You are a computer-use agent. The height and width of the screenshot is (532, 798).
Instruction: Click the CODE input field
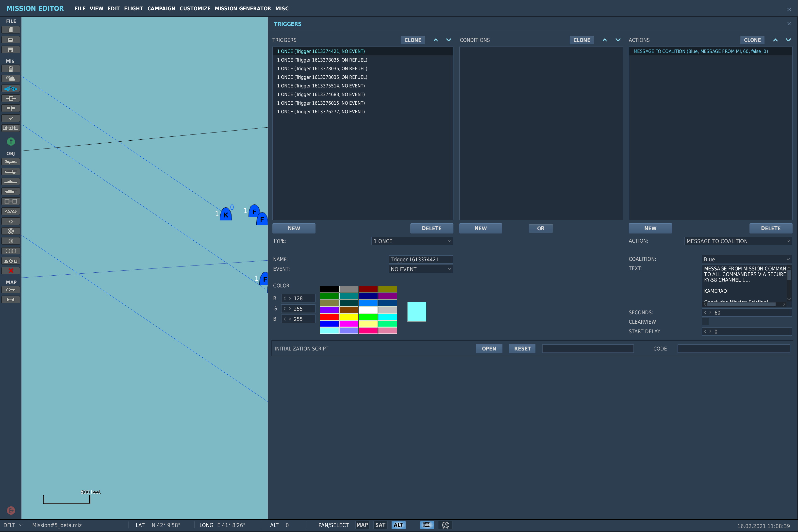coord(734,349)
